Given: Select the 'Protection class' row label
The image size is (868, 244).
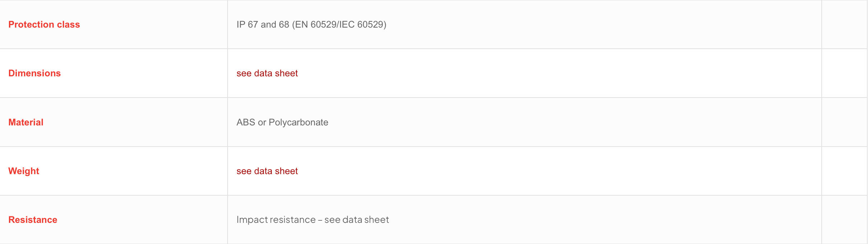Looking at the screenshot, I should 44,24.
